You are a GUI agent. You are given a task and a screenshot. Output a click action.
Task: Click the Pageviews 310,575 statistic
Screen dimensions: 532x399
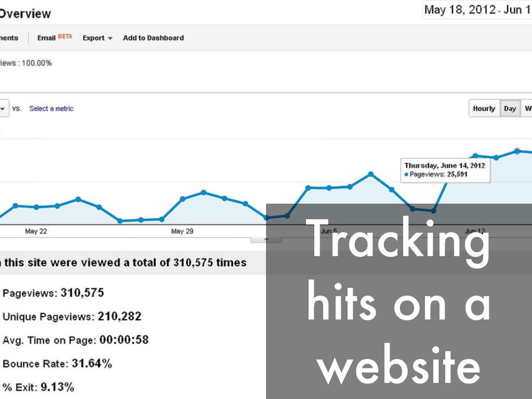tap(54, 293)
